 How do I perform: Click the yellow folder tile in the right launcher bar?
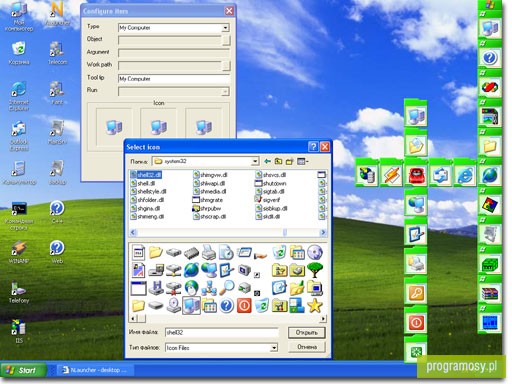[x=490, y=145]
